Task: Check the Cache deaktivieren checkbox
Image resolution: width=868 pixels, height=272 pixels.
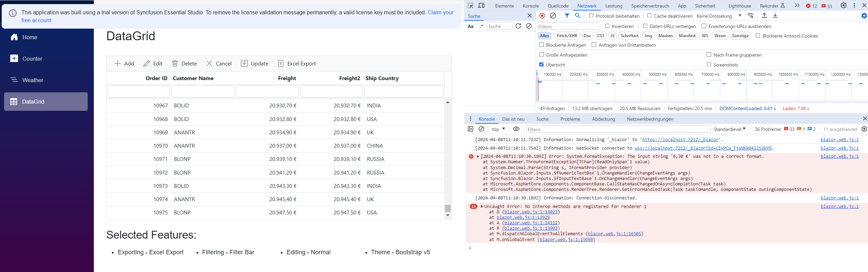Action: pyautogui.click(x=649, y=16)
